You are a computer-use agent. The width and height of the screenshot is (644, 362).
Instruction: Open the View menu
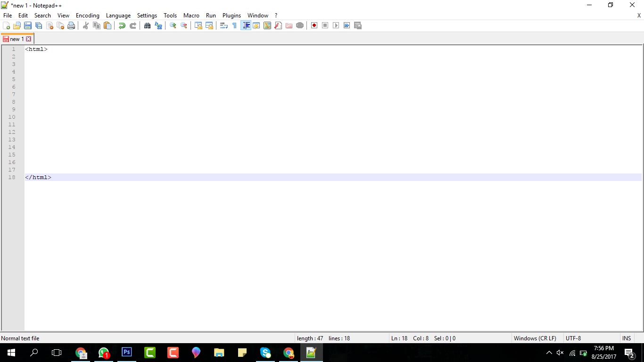click(63, 16)
